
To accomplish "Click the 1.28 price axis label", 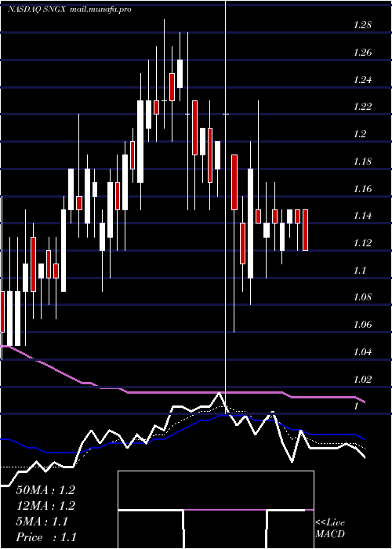I will [x=362, y=26].
